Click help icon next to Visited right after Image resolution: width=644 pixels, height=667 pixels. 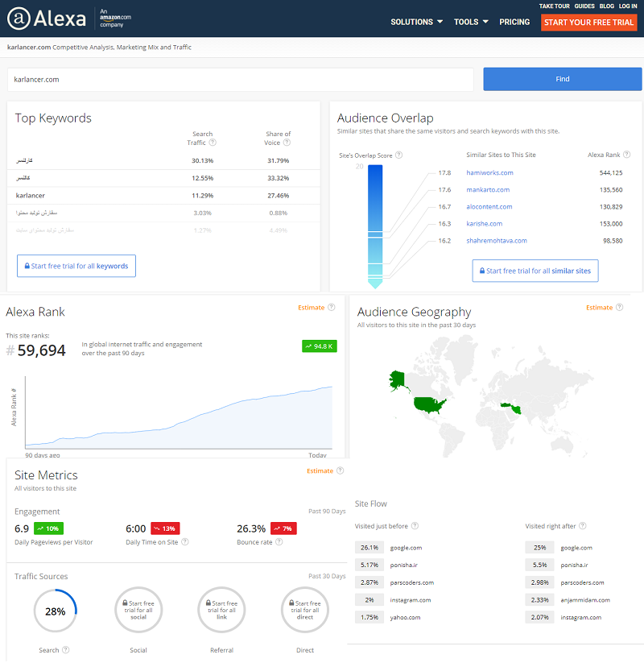coord(583,526)
